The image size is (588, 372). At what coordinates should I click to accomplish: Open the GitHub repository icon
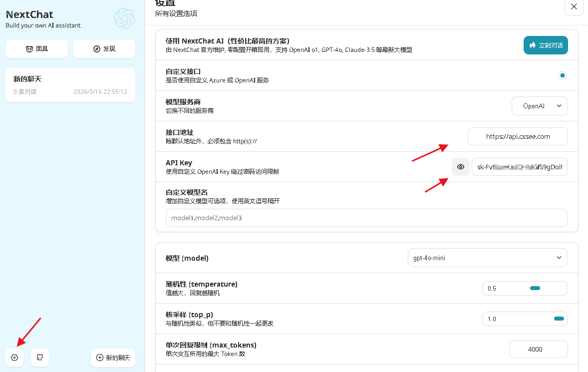pos(40,358)
